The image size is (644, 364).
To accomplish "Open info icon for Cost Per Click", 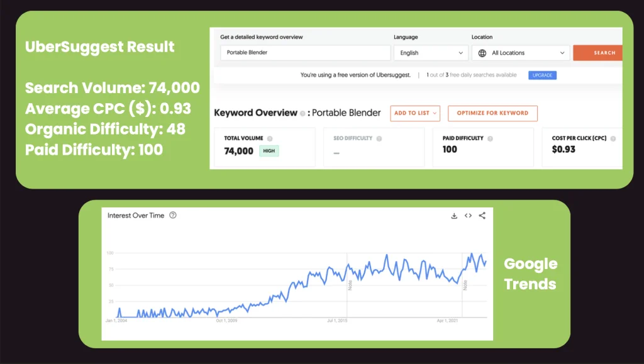I will point(613,138).
